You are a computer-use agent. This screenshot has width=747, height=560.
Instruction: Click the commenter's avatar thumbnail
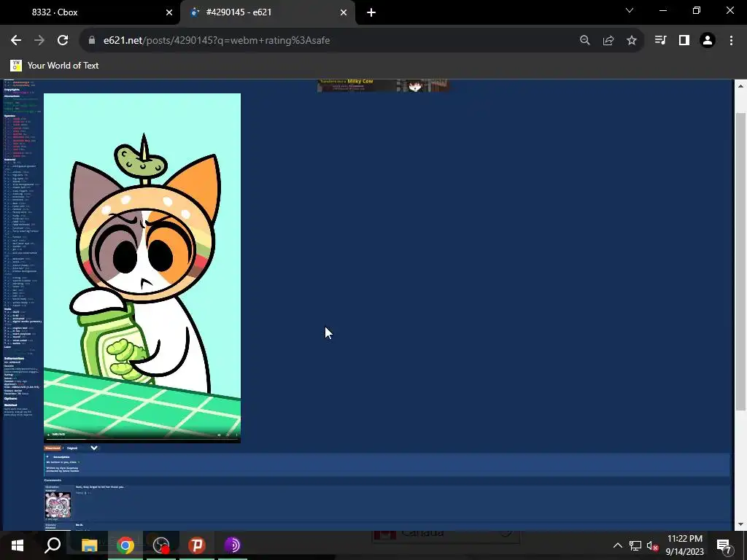(x=58, y=505)
